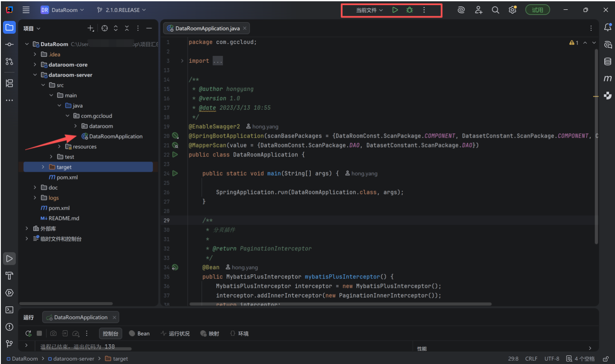Click the warning count indicator in editor
This screenshot has width=615, height=364.
tap(574, 43)
